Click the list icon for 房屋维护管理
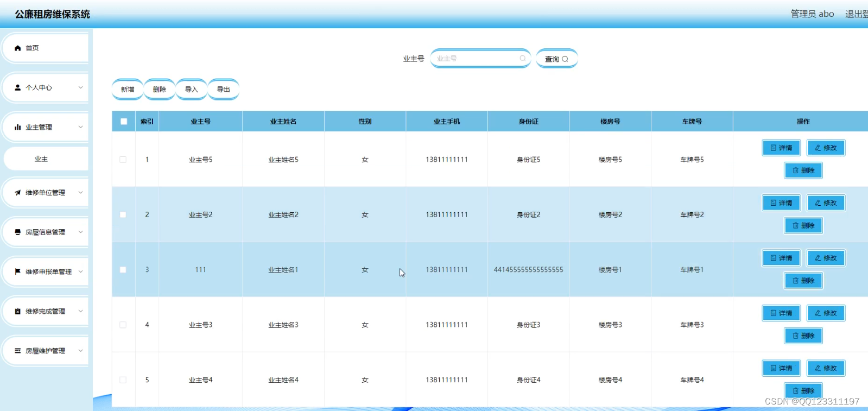The height and width of the screenshot is (411, 868). (18, 351)
